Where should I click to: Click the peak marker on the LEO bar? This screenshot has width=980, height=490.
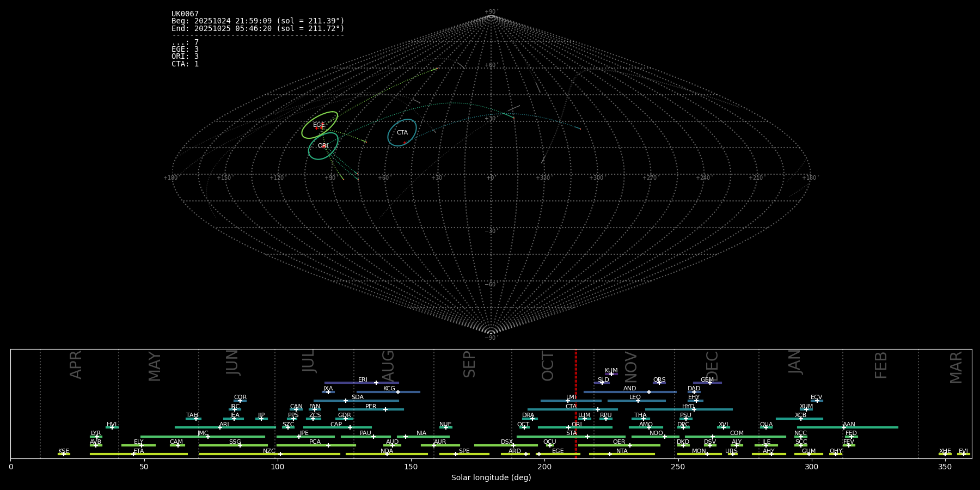point(638,401)
